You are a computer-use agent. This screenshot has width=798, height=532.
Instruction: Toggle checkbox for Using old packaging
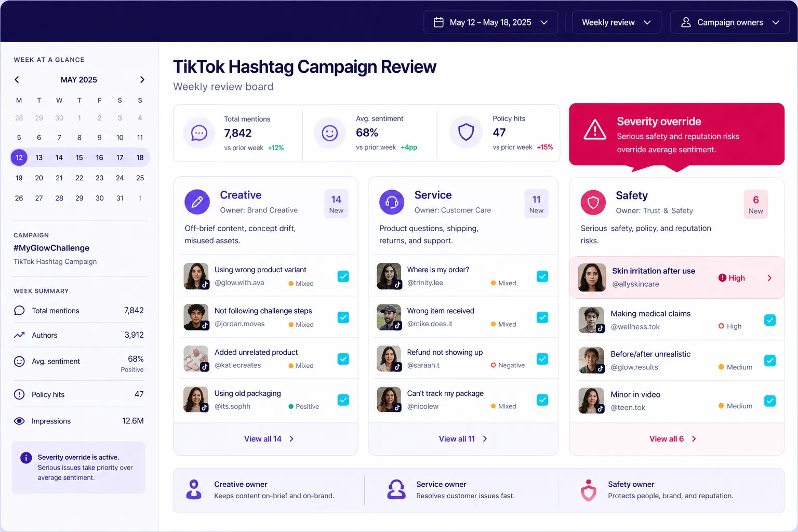point(343,400)
